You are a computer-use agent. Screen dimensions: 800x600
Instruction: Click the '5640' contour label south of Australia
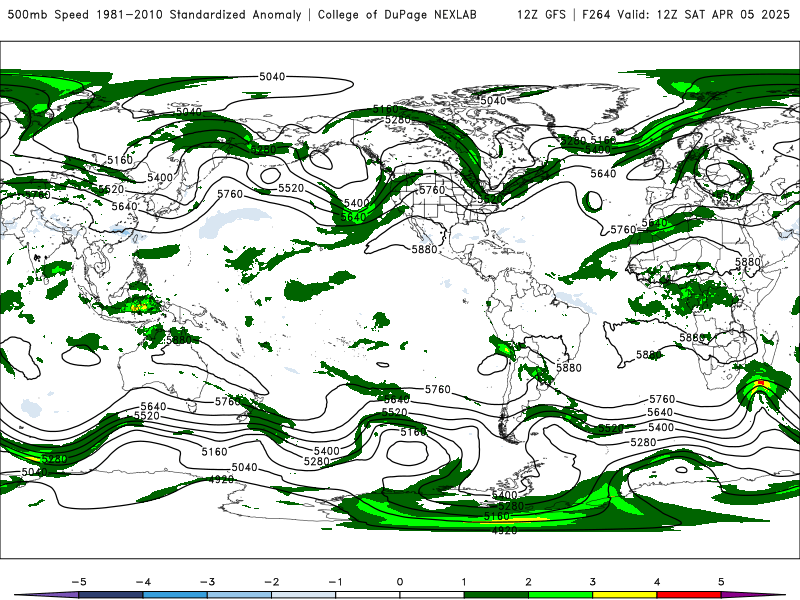pos(154,407)
